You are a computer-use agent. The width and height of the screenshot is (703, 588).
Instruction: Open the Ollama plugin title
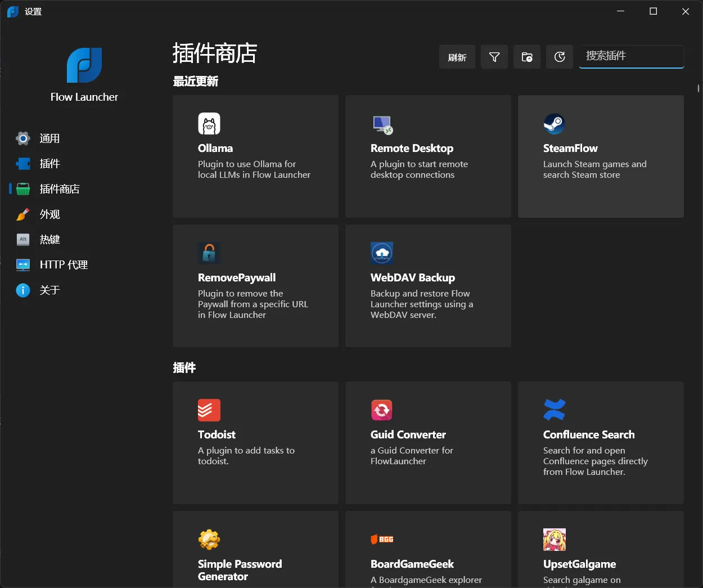(x=215, y=148)
